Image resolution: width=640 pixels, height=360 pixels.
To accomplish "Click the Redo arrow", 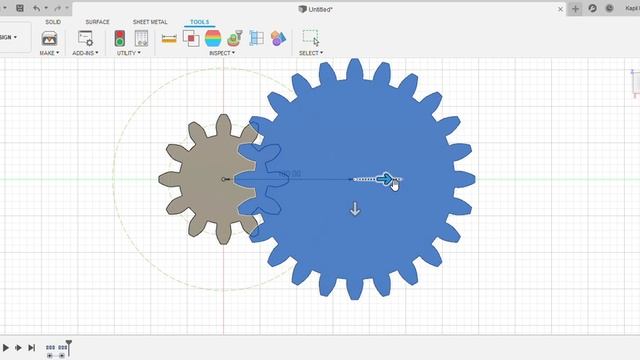I will pos(58,8).
